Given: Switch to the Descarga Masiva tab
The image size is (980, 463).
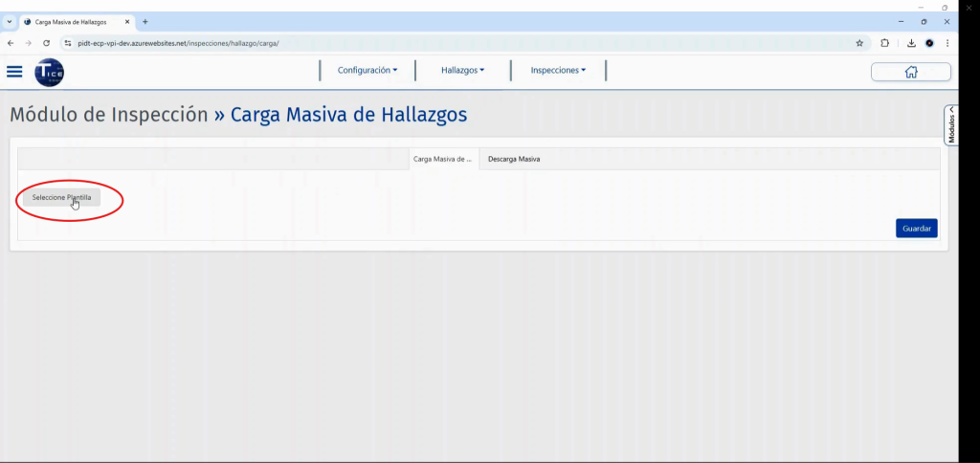Looking at the screenshot, I should pos(514,159).
